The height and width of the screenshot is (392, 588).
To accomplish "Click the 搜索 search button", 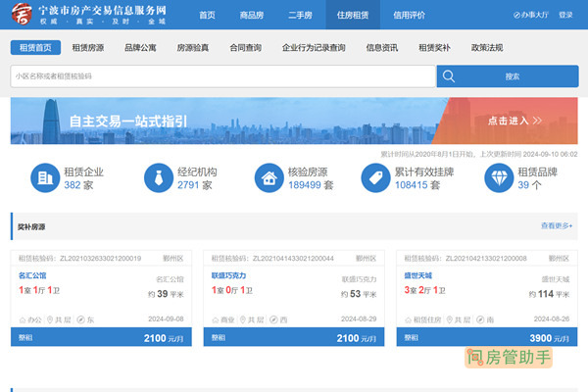I will click(x=508, y=76).
